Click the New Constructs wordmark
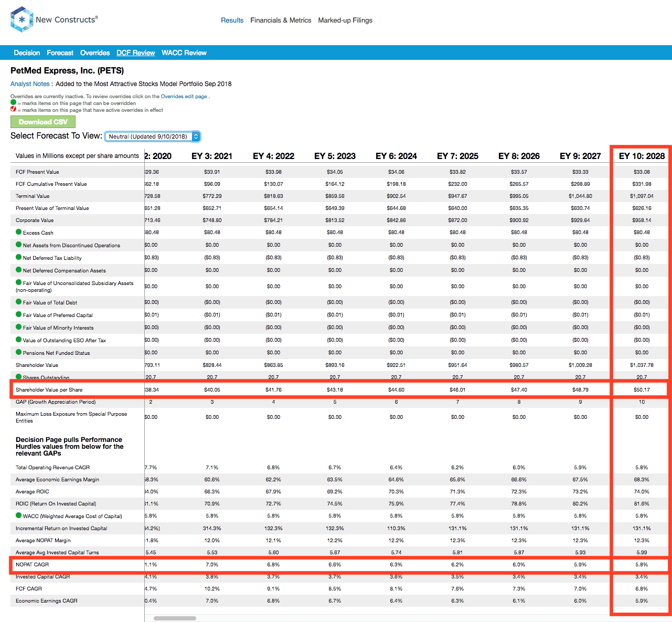The height and width of the screenshot is (622, 672). [x=67, y=19]
